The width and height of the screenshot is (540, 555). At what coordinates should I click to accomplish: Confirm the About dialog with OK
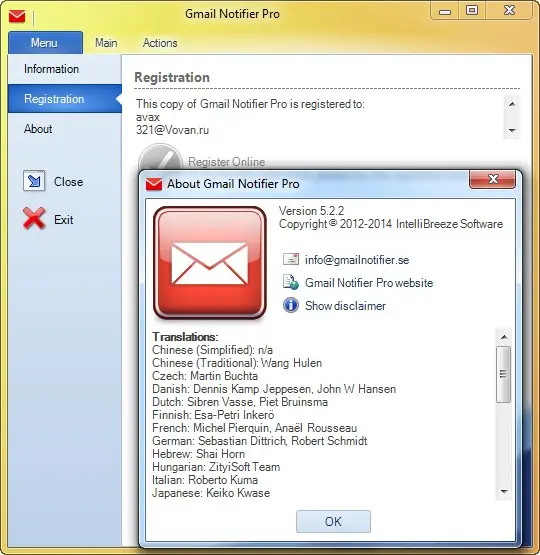point(333,521)
